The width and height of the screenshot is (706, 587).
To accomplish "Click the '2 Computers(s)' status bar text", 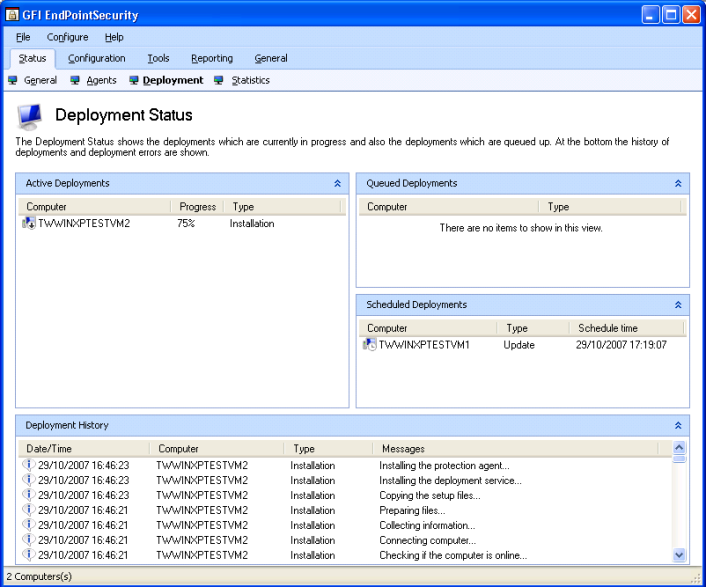I will pos(39,576).
